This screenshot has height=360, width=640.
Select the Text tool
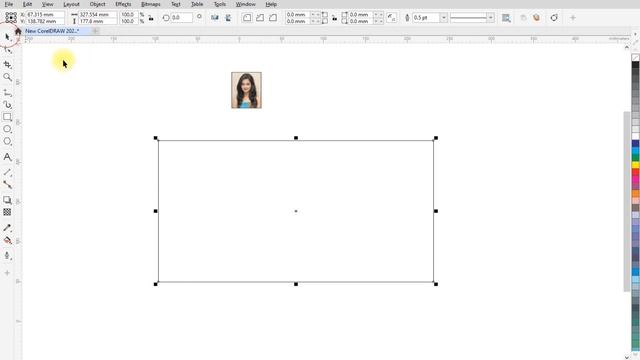click(7, 157)
